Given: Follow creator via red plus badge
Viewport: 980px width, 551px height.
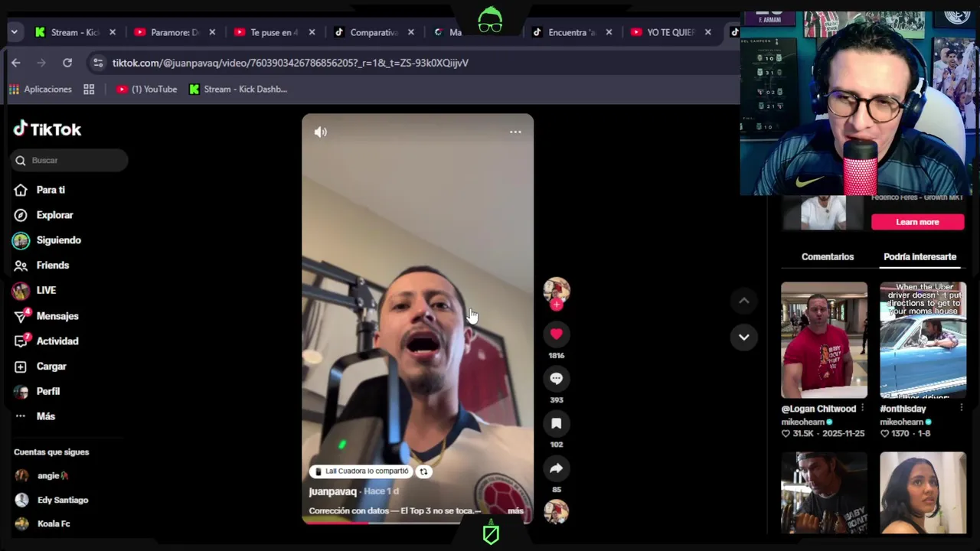Looking at the screenshot, I should [557, 305].
